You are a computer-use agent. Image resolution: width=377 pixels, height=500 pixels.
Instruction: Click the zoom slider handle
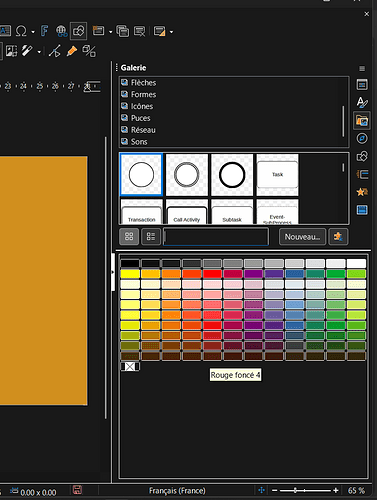295,490
